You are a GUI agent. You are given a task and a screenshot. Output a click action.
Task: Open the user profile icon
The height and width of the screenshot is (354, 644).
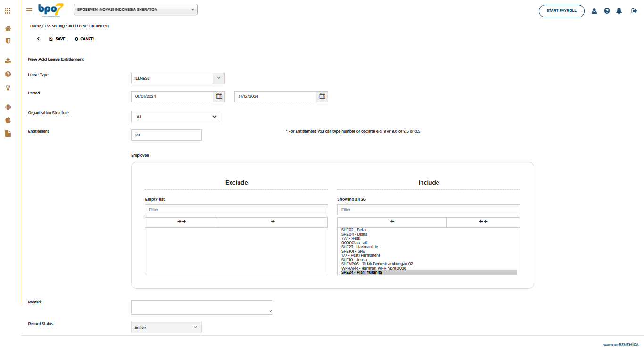(x=594, y=11)
